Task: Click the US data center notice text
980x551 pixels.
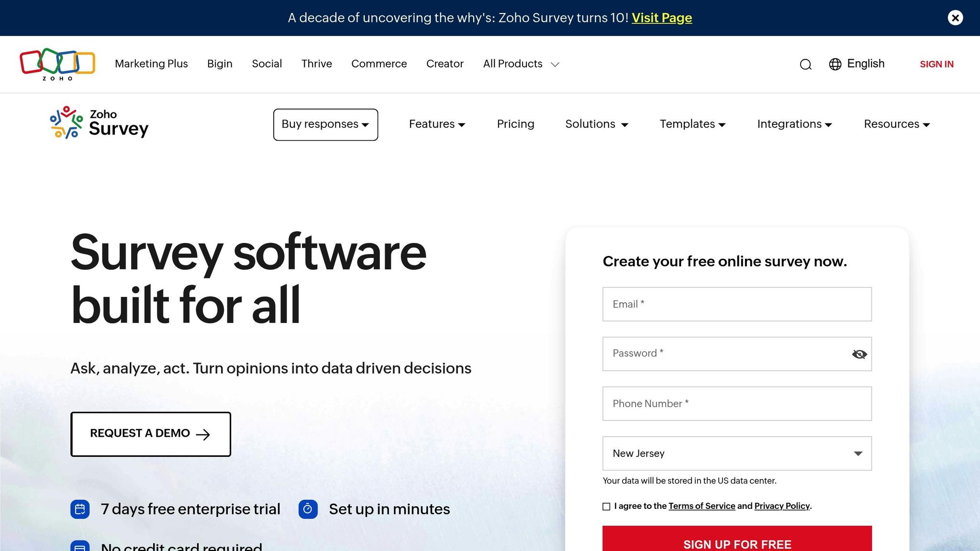Action: coord(690,481)
